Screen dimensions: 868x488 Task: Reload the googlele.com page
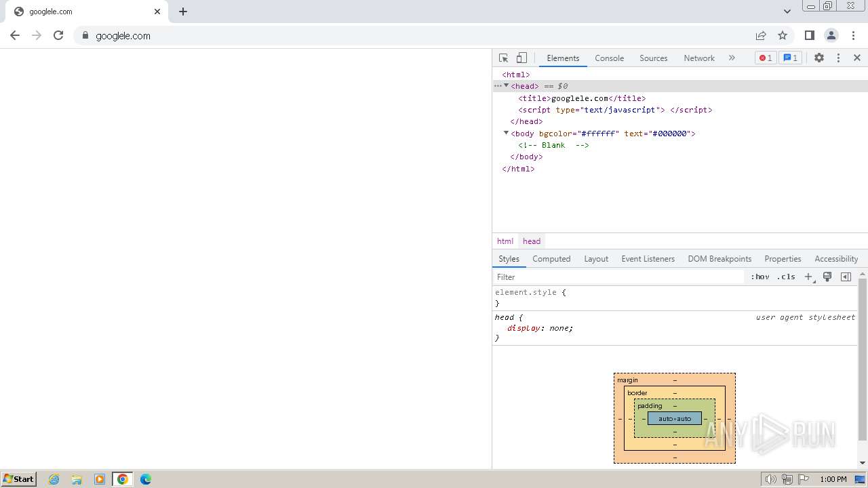58,35
